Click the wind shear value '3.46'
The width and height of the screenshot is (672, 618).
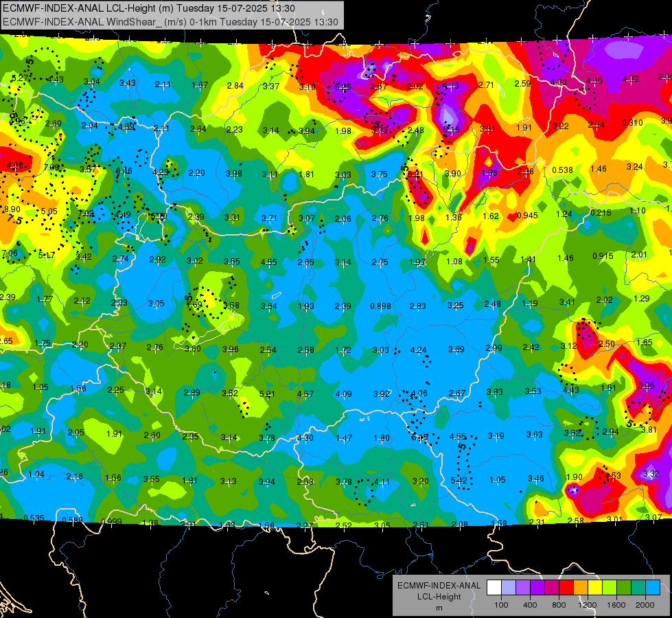(x=535, y=478)
